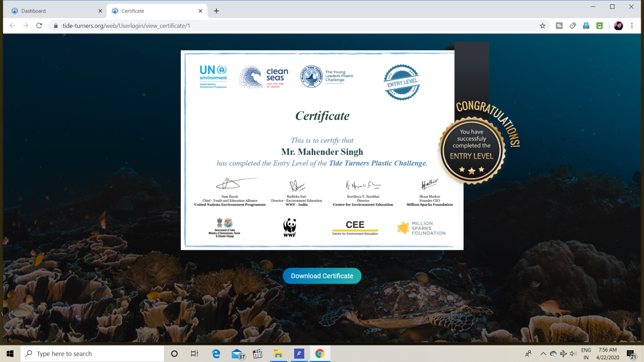Click the address bar URL

(126, 26)
